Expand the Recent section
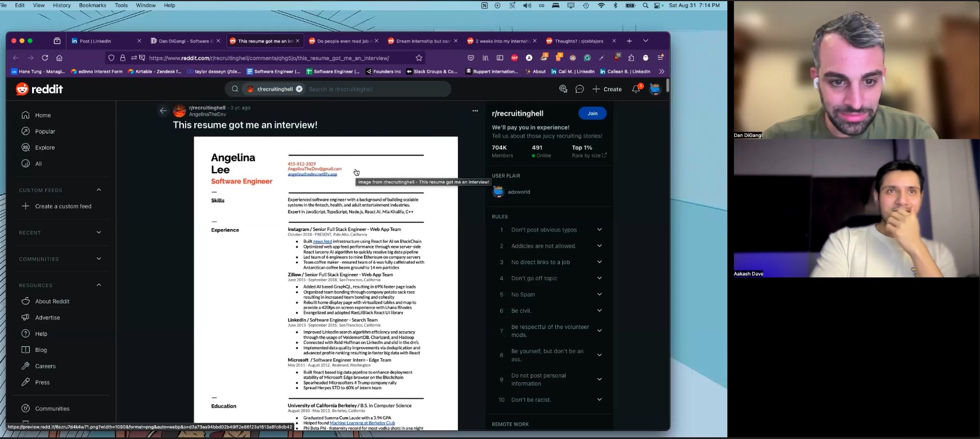This screenshot has width=980, height=439. pyautogui.click(x=99, y=232)
